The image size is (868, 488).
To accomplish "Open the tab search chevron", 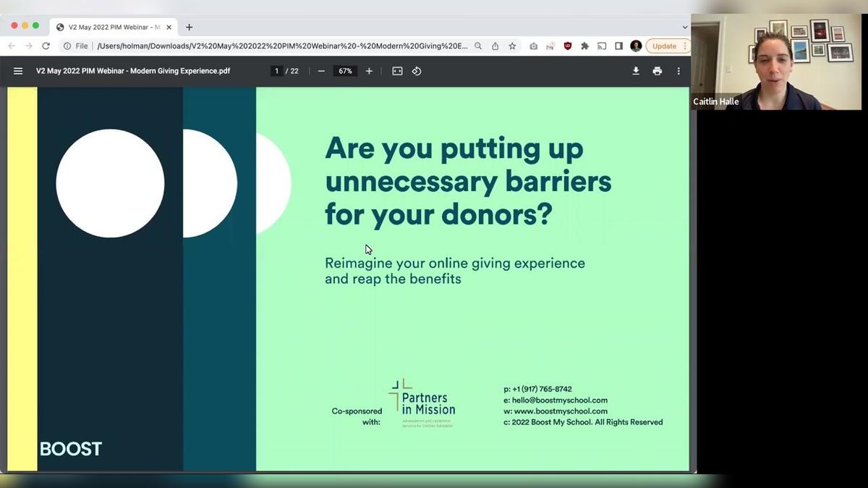I will pyautogui.click(x=684, y=27).
